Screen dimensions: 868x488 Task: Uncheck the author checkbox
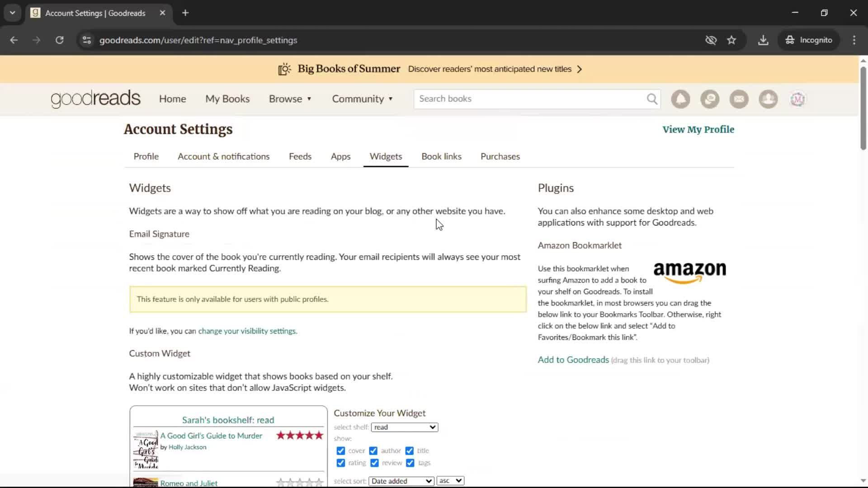pyautogui.click(x=373, y=451)
